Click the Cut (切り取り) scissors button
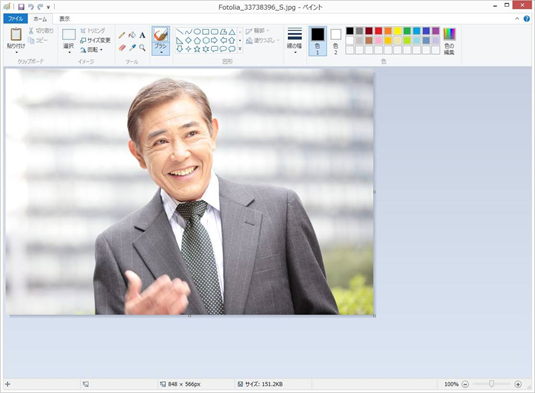Image resolution: width=535 pixels, height=393 pixels. point(41,31)
